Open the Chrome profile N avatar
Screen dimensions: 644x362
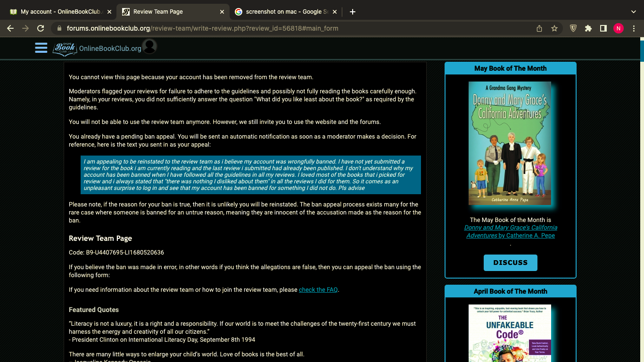click(x=619, y=28)
